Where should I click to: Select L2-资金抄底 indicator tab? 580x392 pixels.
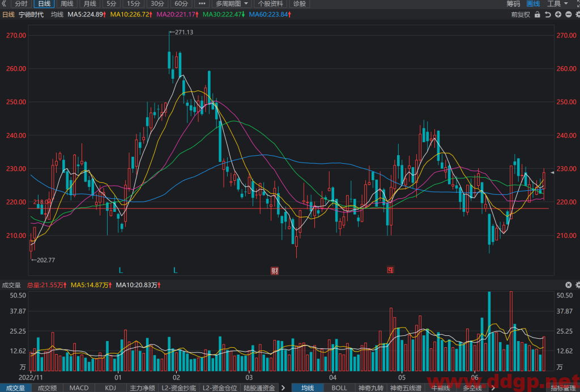click(179, 388)
